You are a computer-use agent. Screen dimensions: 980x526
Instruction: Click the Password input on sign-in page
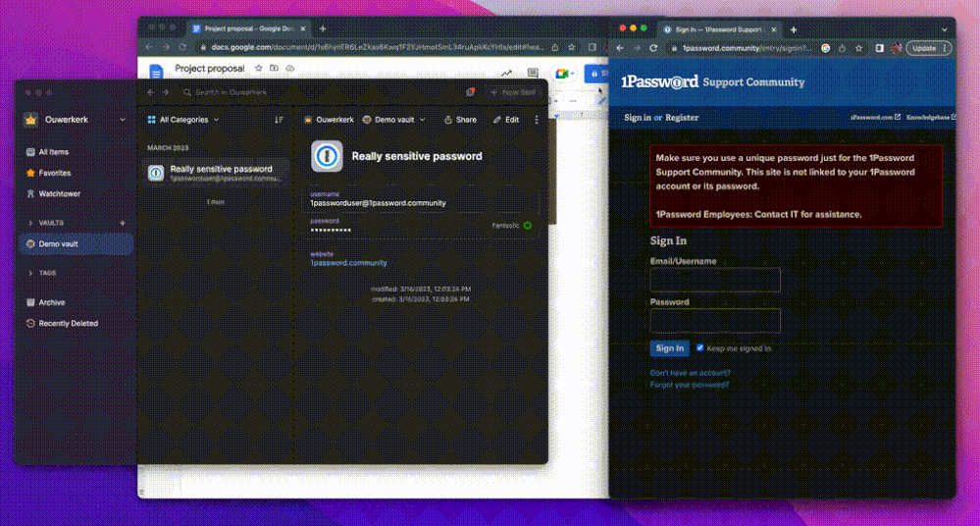click(715, 321)
